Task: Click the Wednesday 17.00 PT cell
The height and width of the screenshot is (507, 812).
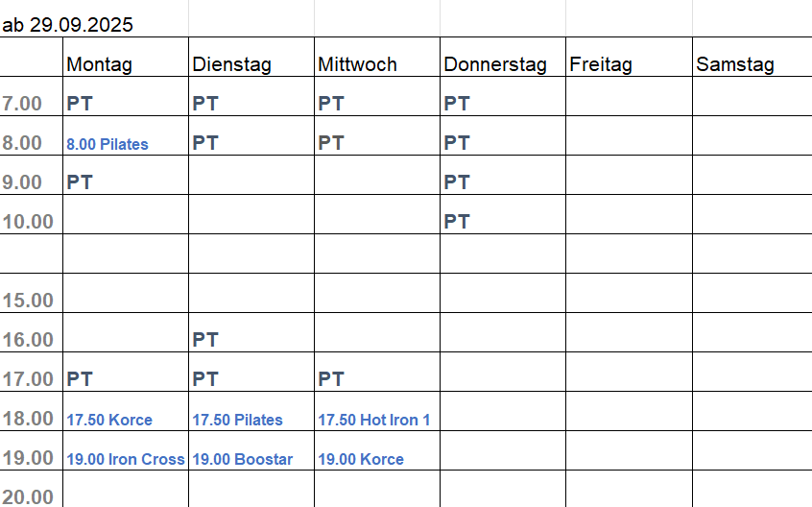Action: click(x=331, y=379)
